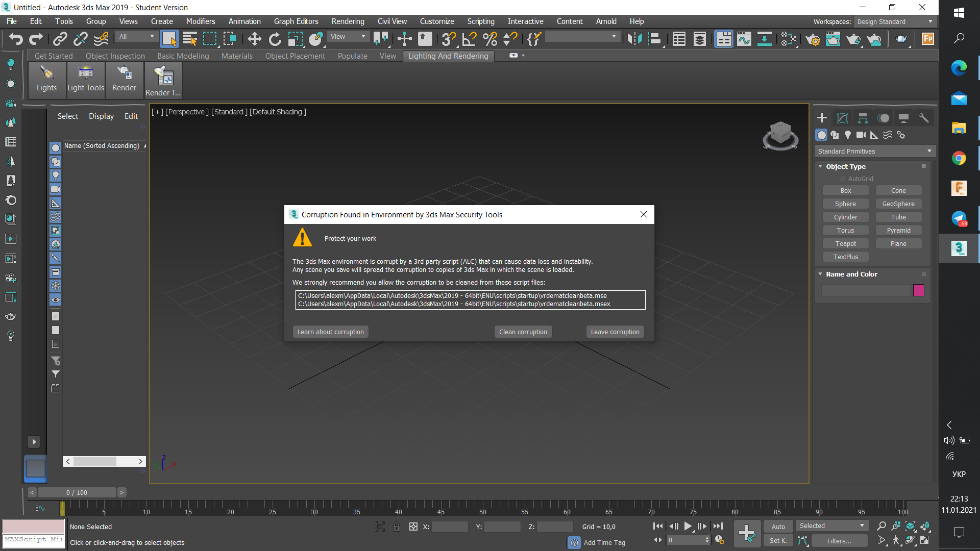This screenshot has height=551, width=980.
Task: Open the Display command panel tab
Action: tap(903, 118)
